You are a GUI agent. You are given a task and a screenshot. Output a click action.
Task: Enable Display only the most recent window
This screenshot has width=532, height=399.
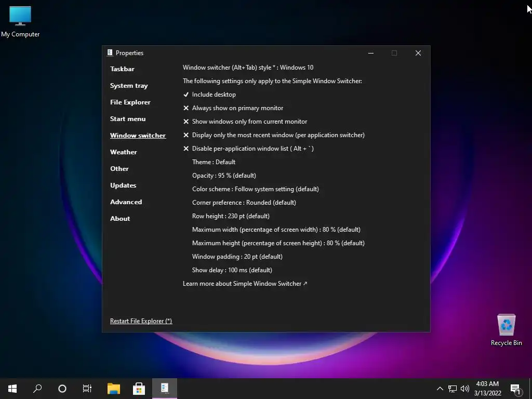(273, 135)
